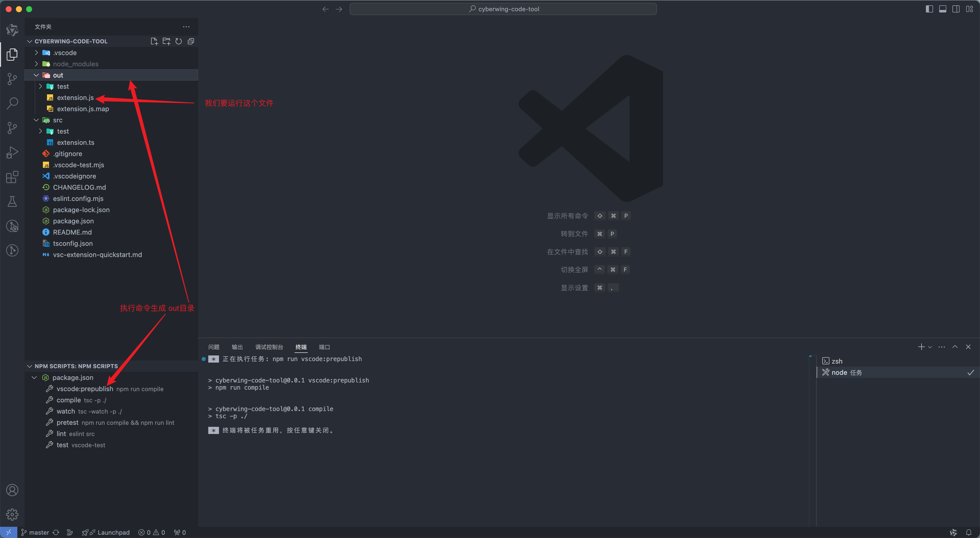Viewport: 980px width, 538px height.
Task: Click the New Folder icon in explorer header
Action: pyautogui.click(x=166, y=41)
